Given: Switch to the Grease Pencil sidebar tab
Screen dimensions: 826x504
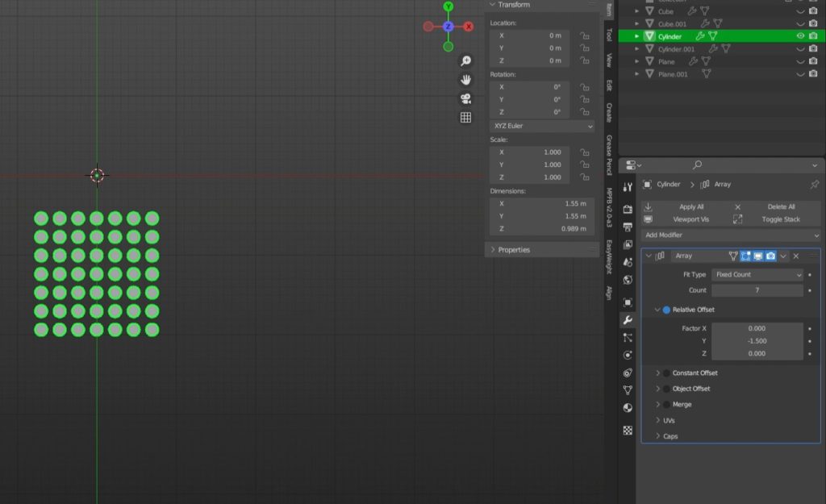Looking at the screenshot, I should 609,155.
